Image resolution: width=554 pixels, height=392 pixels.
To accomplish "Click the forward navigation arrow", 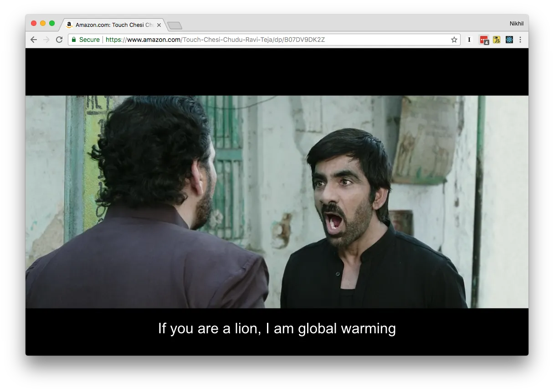I will [46, 40].
